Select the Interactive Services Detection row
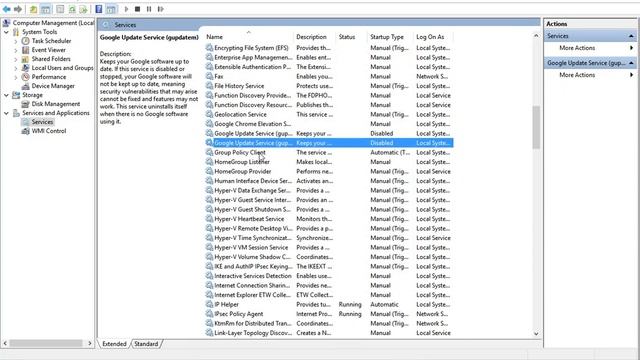The height and width of the screenshot is (360, 640). point(329,276)
